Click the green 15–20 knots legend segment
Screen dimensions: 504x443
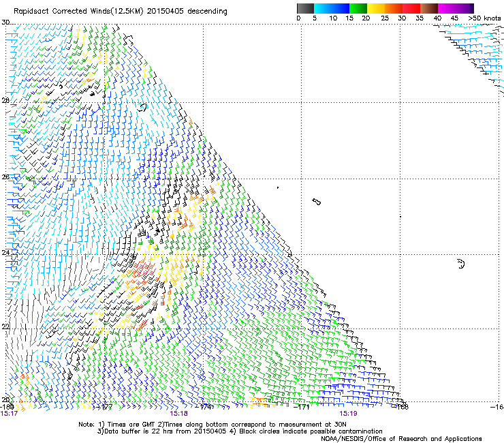[358, 8]
